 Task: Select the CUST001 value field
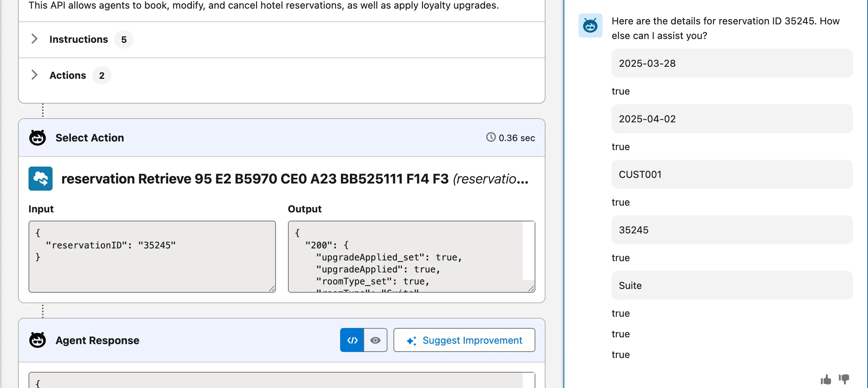tap(732, 174)
